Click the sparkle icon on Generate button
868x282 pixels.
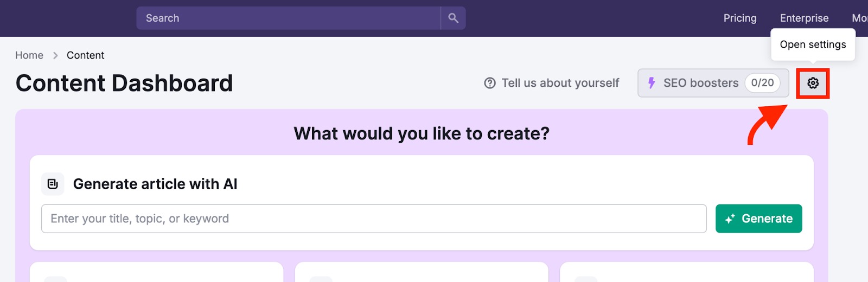coord(730,219)
